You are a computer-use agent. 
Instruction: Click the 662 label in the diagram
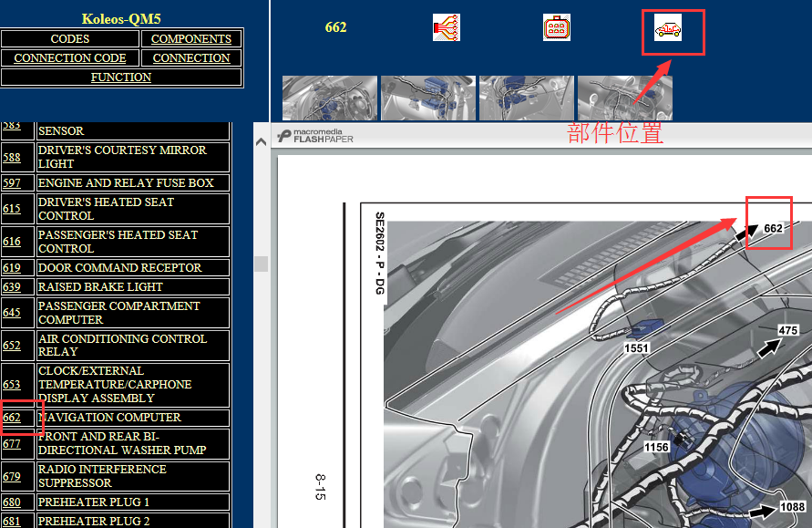[773, 229]
